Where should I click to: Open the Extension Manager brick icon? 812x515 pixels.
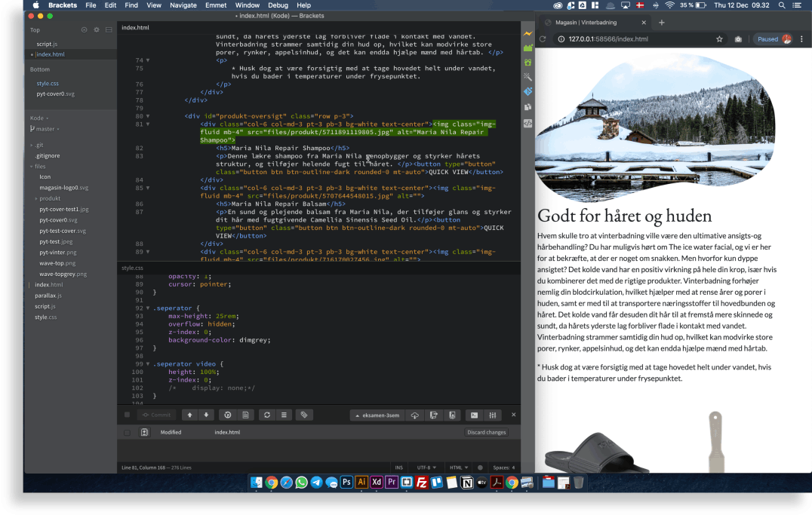pos(527,48)
